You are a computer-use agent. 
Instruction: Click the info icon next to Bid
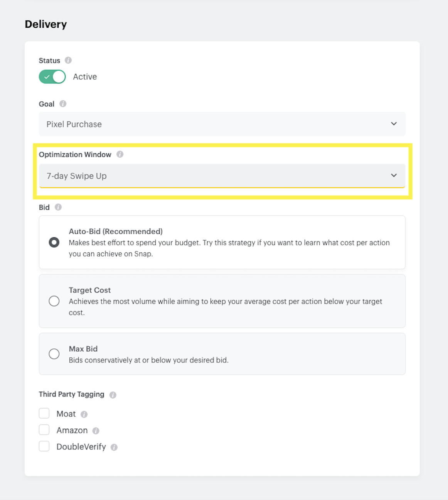tap(58, 207)
